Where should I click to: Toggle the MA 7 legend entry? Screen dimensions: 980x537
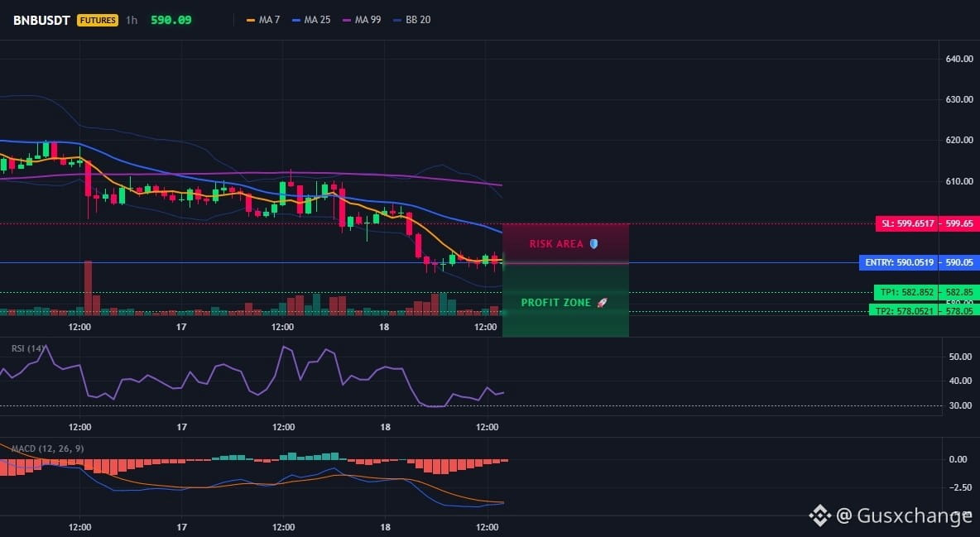tap(263, 20)
